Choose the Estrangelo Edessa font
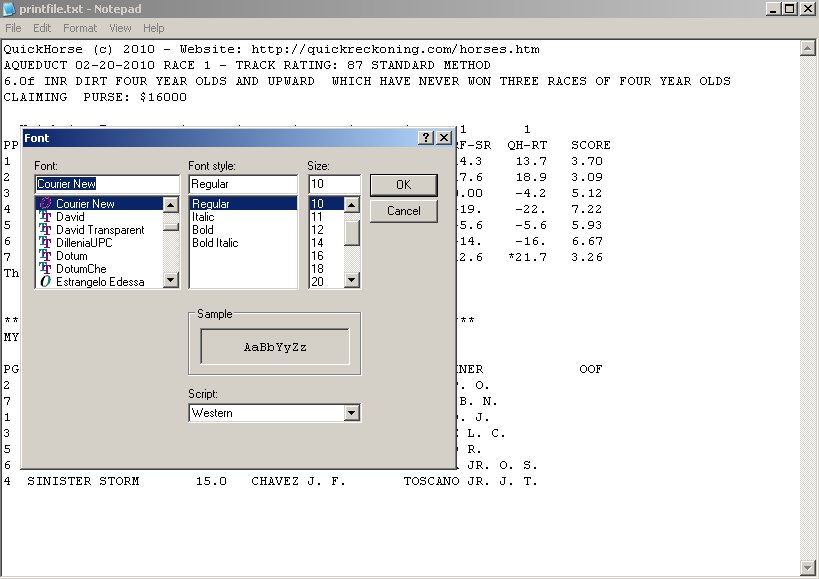This screenshot has height=579, width=819. pyautogui.click(x=99, y=282)
